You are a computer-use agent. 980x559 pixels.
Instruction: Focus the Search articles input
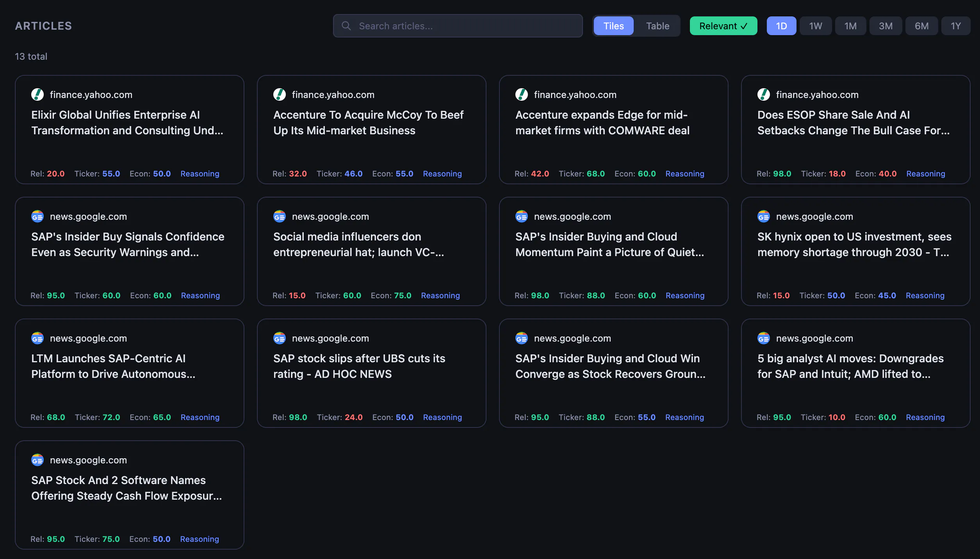tap(458, 26)
